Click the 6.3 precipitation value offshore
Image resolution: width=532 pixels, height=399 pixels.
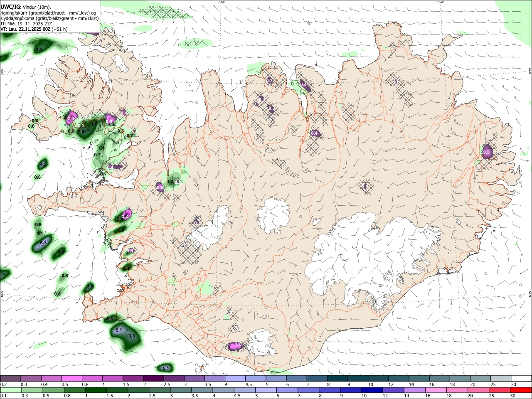coord(43,243)
